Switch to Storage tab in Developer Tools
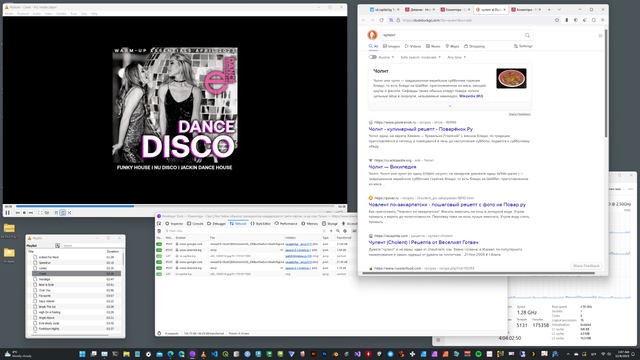Viewport: 640px width, 360px height. tap(330, 224)
